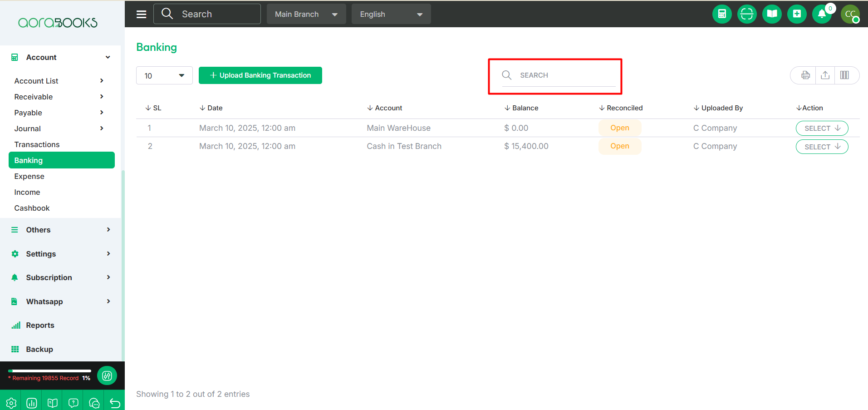
Task: Open the Main Branch dropdown
Action: [306, 14]
